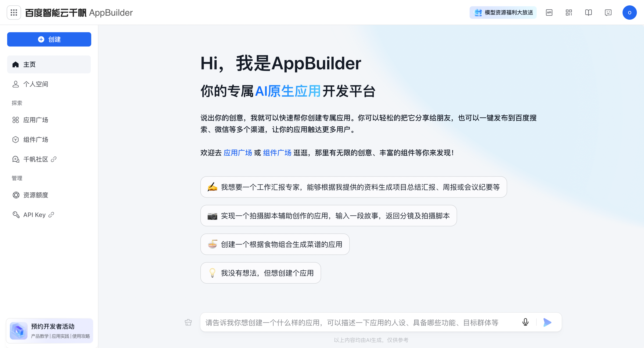
Task: Open 千帆社区 sidebar link
Action: tap(49, 159)
